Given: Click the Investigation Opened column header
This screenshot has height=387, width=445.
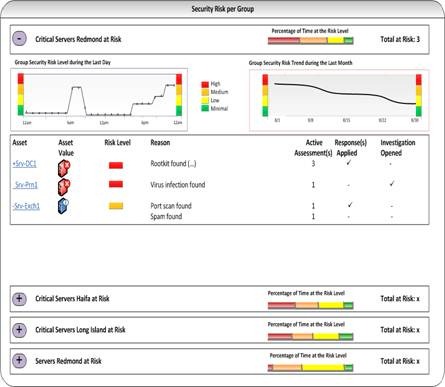Looking at the screenshot, I should coord(398,148).
